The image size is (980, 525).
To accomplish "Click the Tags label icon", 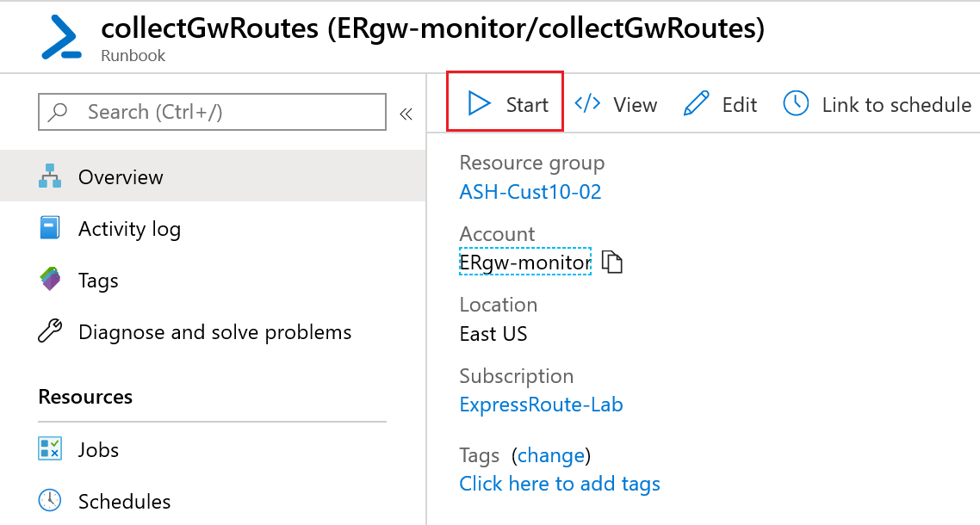I will pos(50,280).
